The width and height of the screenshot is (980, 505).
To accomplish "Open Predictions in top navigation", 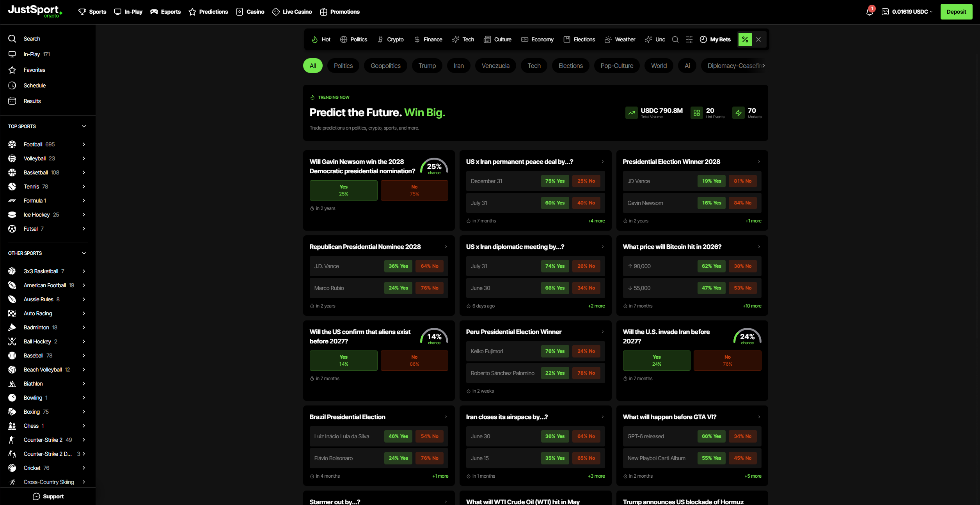I will tap(208, 12).
